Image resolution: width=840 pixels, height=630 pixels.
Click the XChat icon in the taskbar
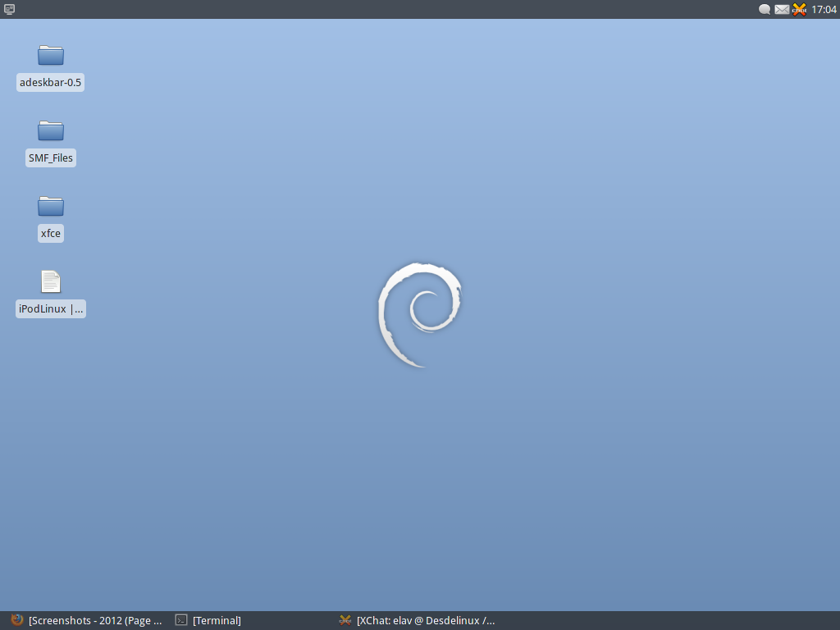point(345,620)
